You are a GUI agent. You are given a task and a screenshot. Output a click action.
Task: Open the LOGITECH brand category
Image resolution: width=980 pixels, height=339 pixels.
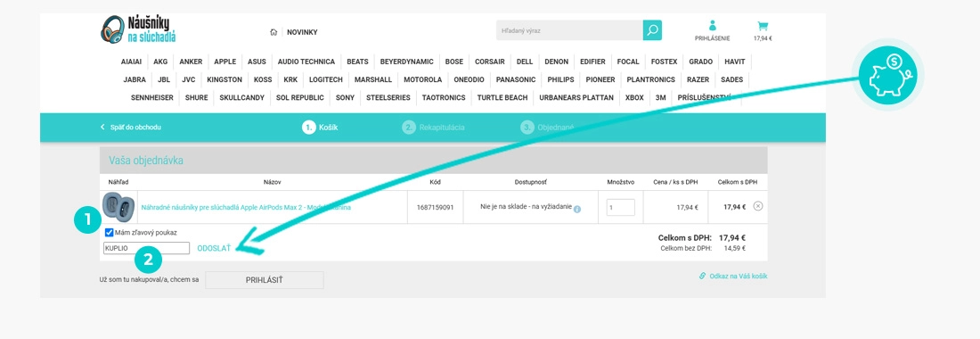[x=325, y=80]
